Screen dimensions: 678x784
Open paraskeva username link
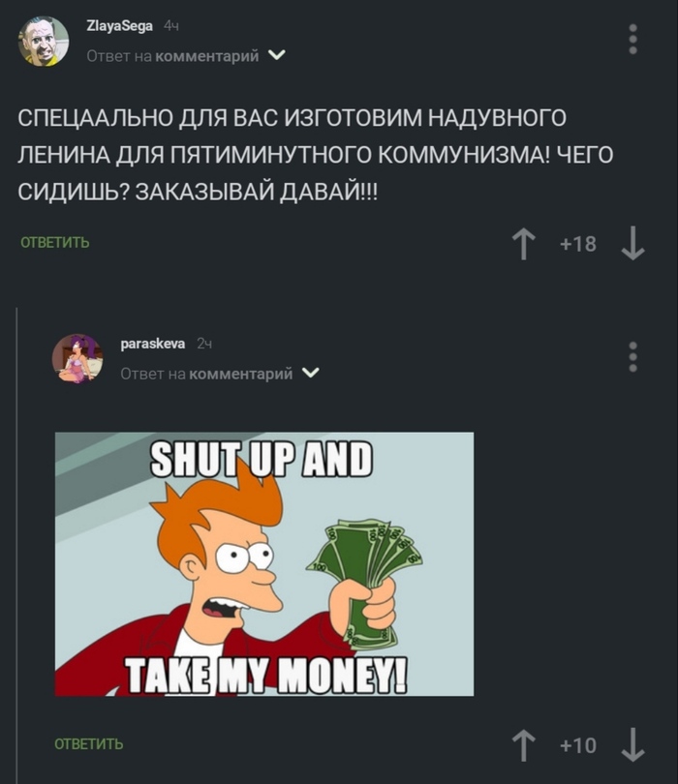(x=153, y=344)
